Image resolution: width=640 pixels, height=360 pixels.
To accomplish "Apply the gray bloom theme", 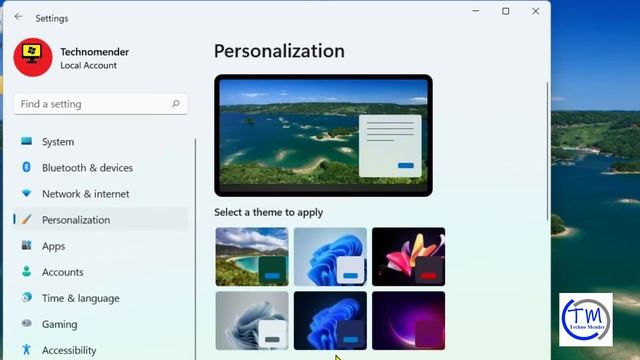I will click(x=252, y=321).
